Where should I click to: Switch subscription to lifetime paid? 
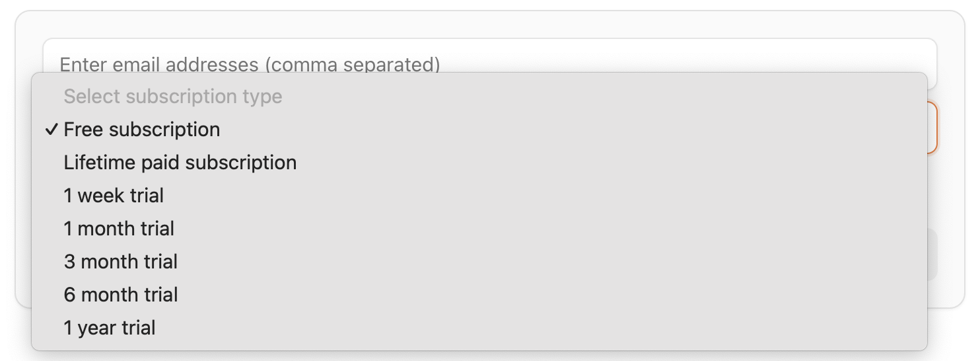point(180,163)
